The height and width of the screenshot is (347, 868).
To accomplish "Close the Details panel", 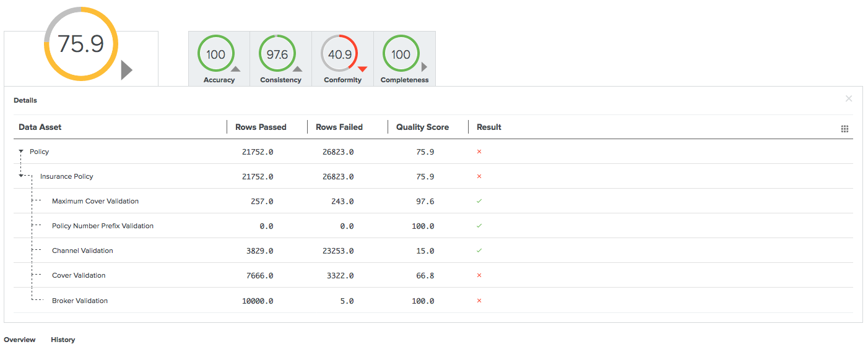I will coord(849,98).
